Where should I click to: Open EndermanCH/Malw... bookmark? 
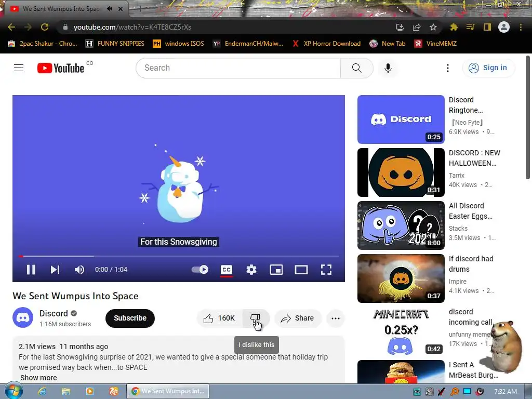[248, 44]
